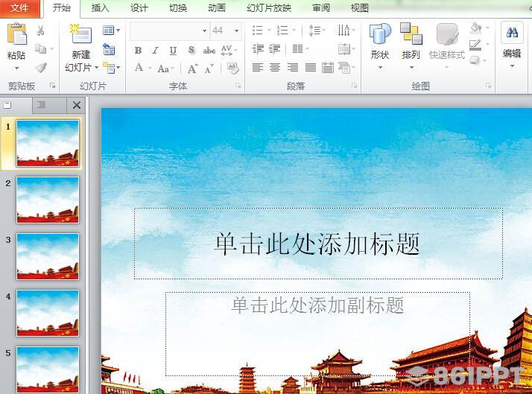Justify the text
The height and width of the screenshot is (394, 532).
pos(310,68)
